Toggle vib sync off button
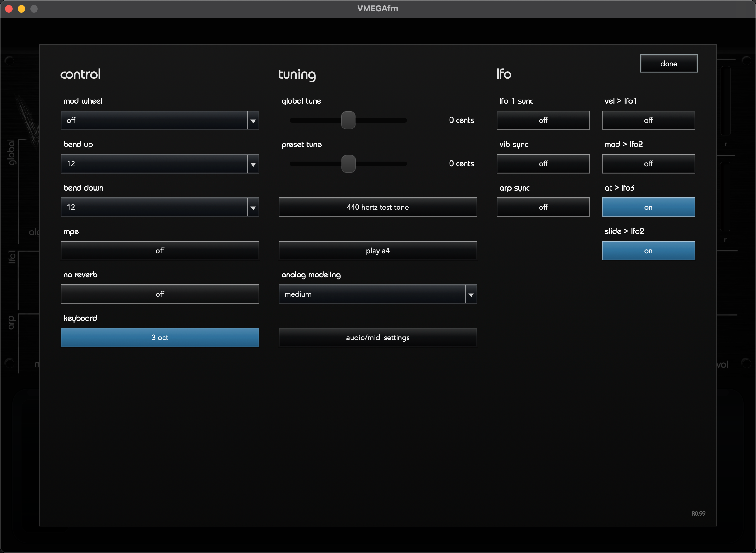Image resolution: width=756 pixels, height=553 pixels. coord(543,164)
